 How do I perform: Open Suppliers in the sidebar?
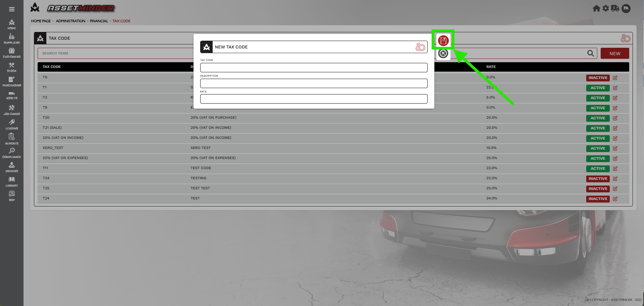click(12, 39)
